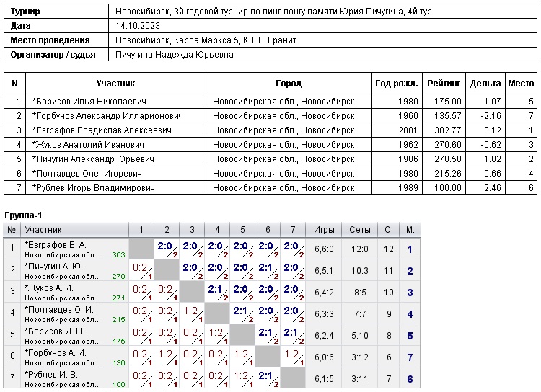This screenshot has width=541, height=392.
Task: Click participant Борисов Илья Николаевич in top table
Action: click(x=89, y=102)
